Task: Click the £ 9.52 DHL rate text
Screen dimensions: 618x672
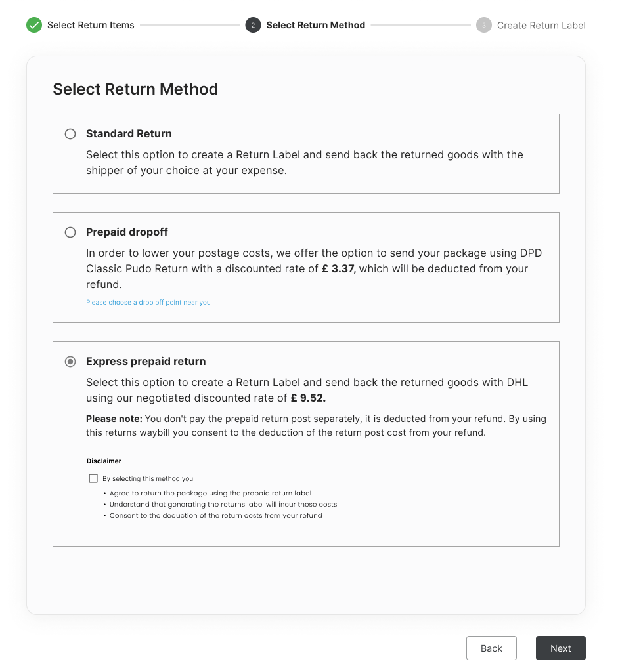Action: (x=308, y=398)
